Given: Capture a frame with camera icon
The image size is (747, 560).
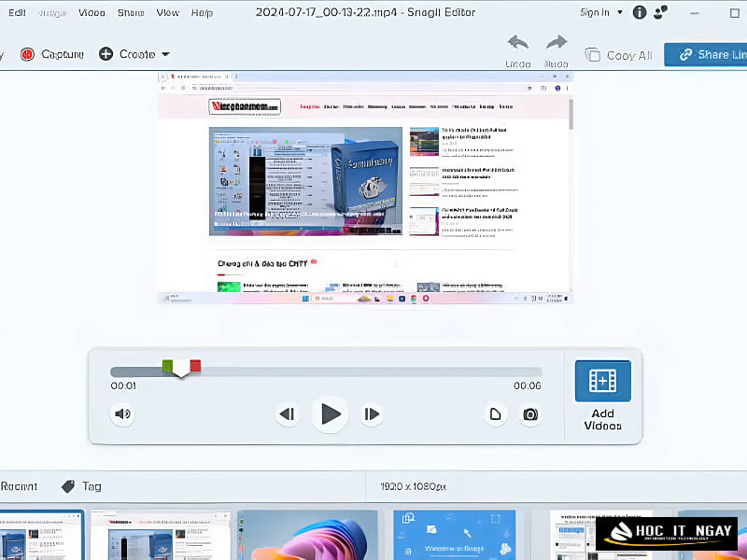Looking at the screenshot, I should coord(530,413).
